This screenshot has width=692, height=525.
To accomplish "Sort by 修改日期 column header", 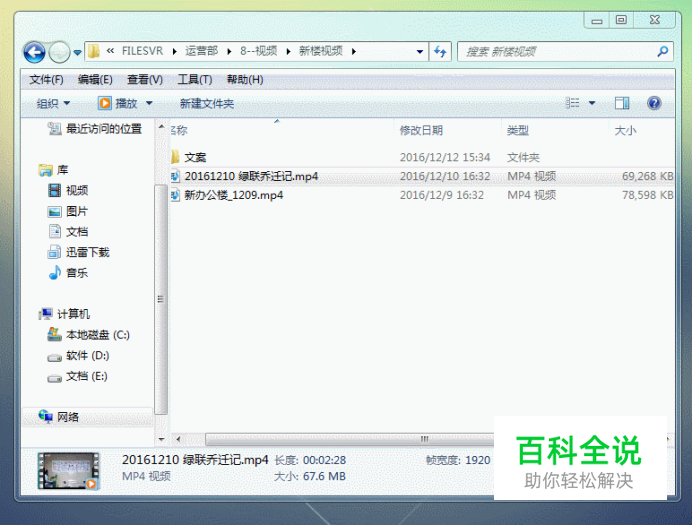I will point(421,131).
